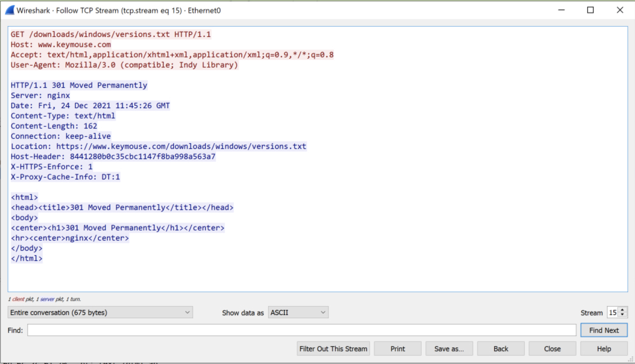Click the GET /downloads/windows/versions.txt request line
This screenshot has height=364, width=635.
111,34
